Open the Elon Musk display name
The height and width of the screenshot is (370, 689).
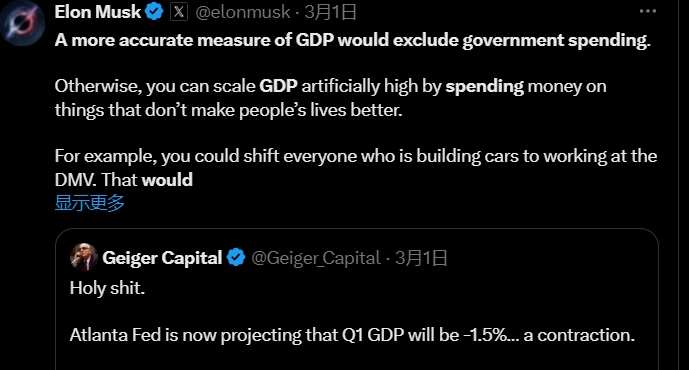click(98, 12)
